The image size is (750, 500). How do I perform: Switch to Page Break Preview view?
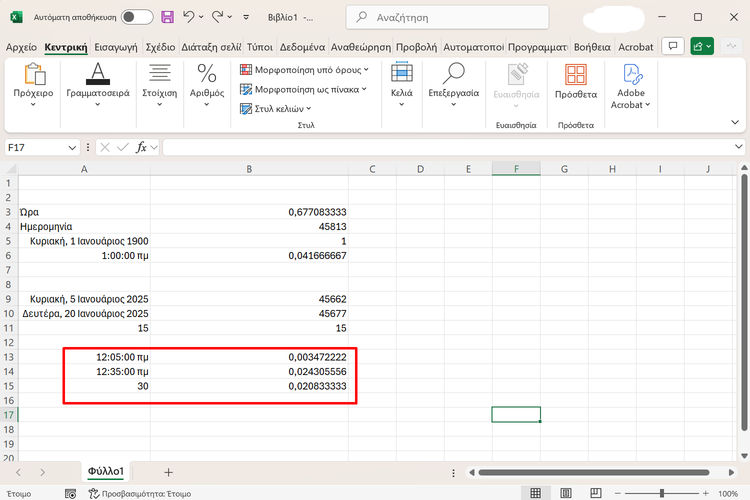pos(596,493)
